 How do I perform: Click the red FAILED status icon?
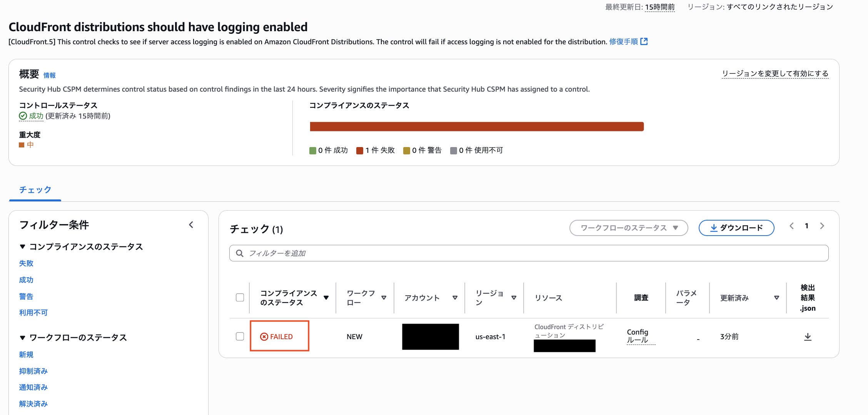[x=264, y=337]
